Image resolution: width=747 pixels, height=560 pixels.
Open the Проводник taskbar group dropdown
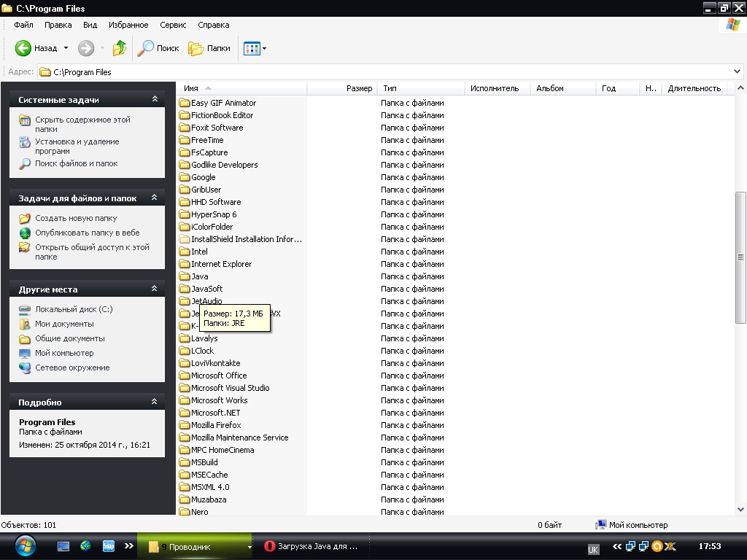[x=249, y=547]
